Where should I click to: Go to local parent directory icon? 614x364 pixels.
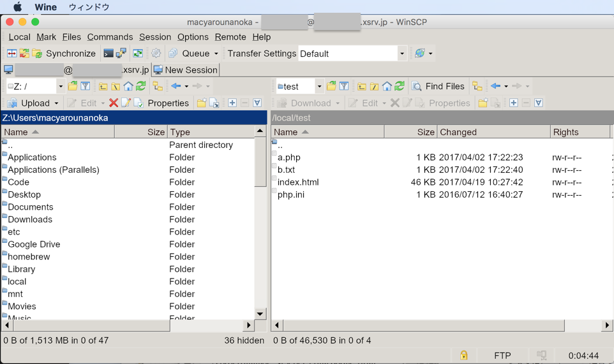point(103,87)
